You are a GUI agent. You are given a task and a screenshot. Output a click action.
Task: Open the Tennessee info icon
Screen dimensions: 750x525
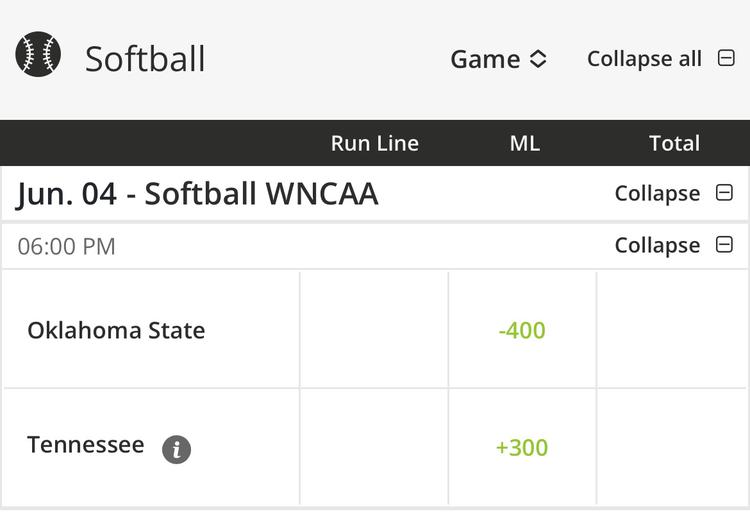point(176,449)
